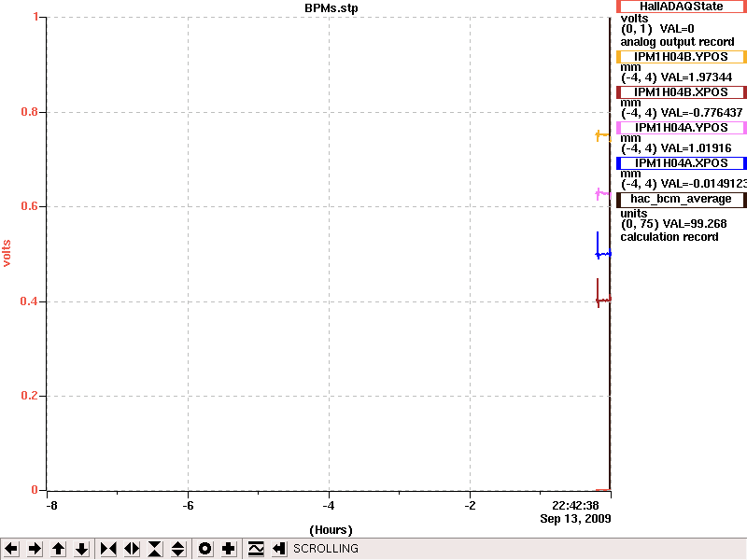Image resolution: width=747 pixels, height=560 pixels.
Task: Click the blue trace on the plot
Action: point(603,254)
